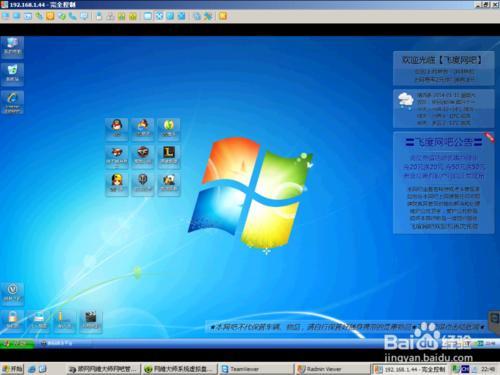Launch the League of Legends L icon
The height and width of the screenshot is (375, 500).
(169, 156)
